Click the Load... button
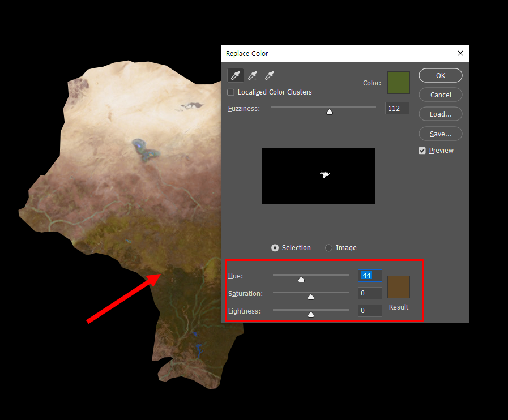The width and height of the screenshot is (508, 420). [x=440, y=114]
